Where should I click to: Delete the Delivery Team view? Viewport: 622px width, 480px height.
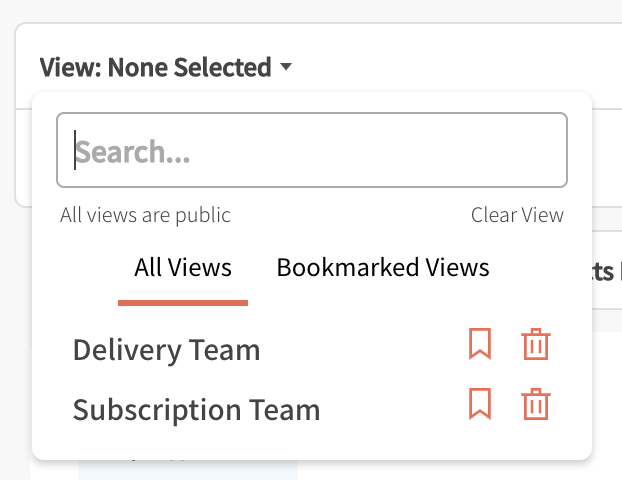point(536,345)
